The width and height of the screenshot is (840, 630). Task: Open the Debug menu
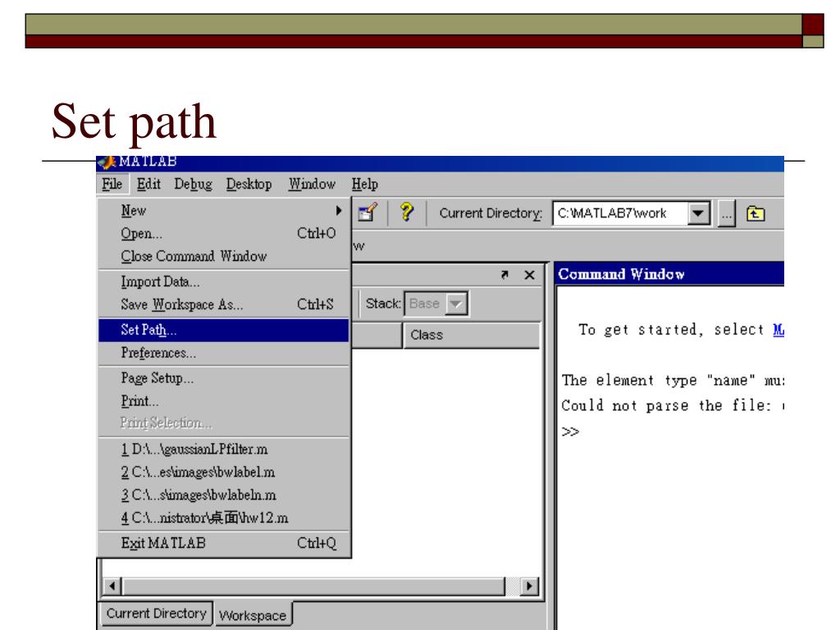[x=193, y=185]
